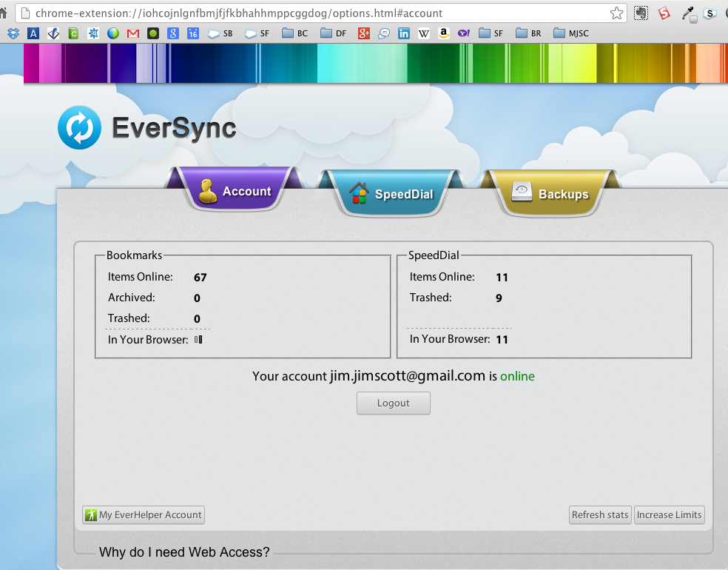
Task: Switch to the Backups tab
Action: 550,193
